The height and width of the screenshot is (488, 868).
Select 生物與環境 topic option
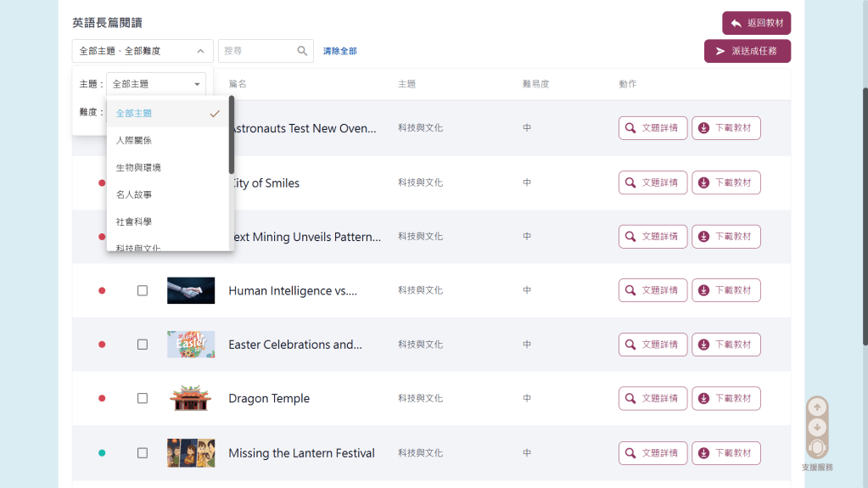click(138, 167)
